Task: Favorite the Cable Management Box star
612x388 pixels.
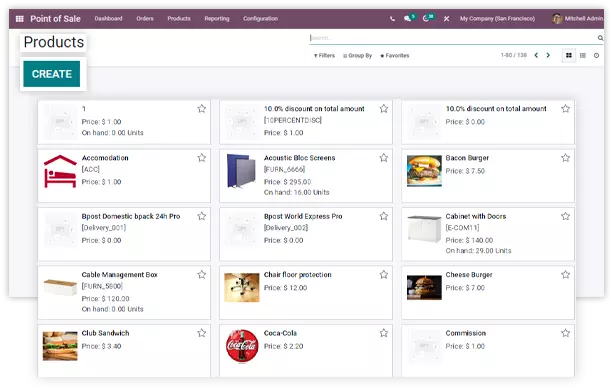Action: click(201, 274)
